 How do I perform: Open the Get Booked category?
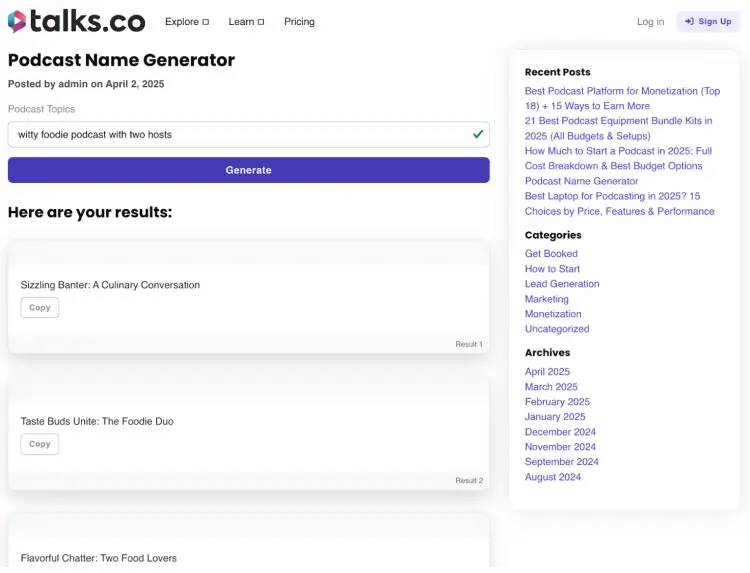551,253
